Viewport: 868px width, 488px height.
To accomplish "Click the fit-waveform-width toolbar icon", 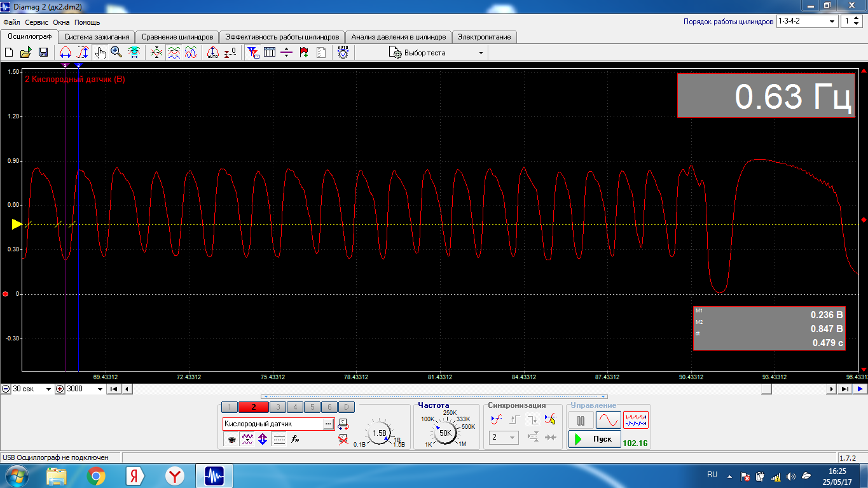I will coord(134,53).
